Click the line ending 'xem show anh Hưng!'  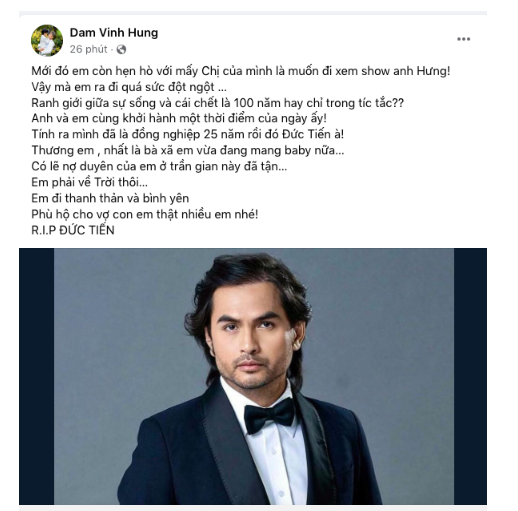tap(241, 71)
